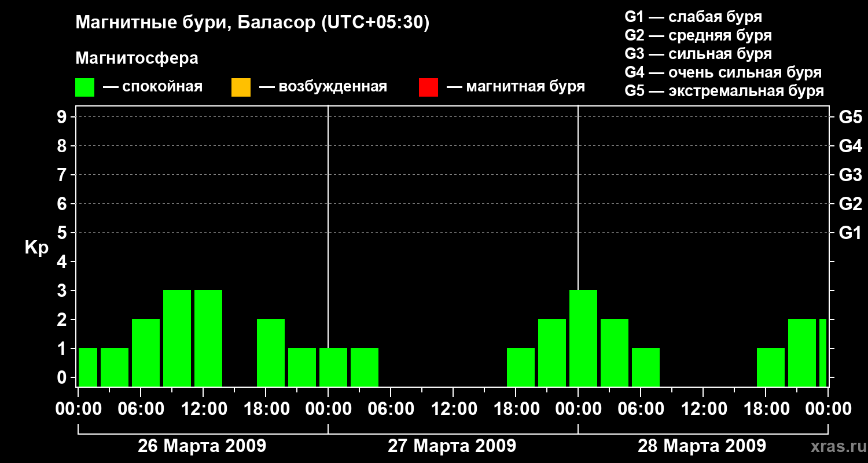Click the Kp 3 bar starting at 12:00 on 26 Марта
868x463 pixels.
click(208, 338)
